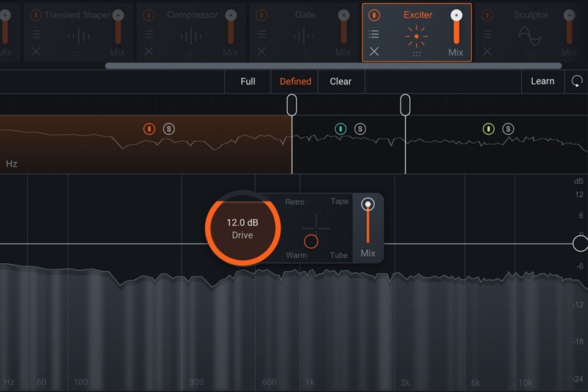
Task: Click the reset crossover circular arrow icon
Action: (x=577, y=81)
